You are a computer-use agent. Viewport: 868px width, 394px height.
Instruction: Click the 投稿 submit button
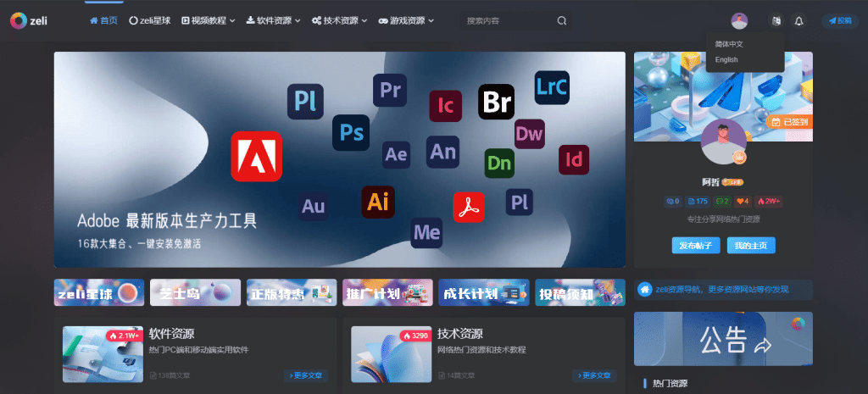[x=840, y=21]
